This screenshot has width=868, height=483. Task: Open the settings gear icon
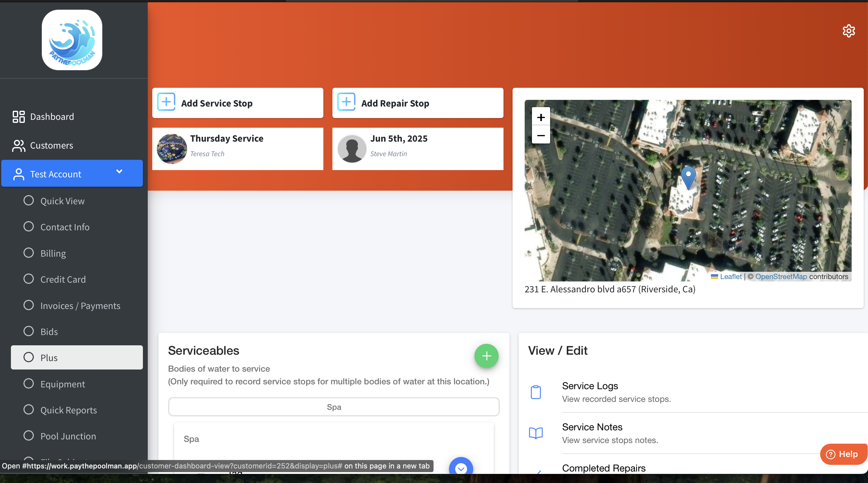[848, 31]
